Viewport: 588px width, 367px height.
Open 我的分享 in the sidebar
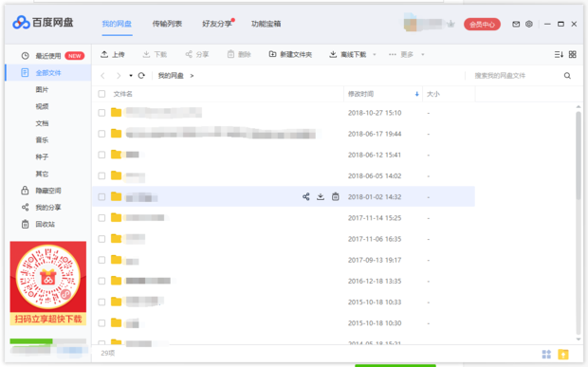pos(41,208)
